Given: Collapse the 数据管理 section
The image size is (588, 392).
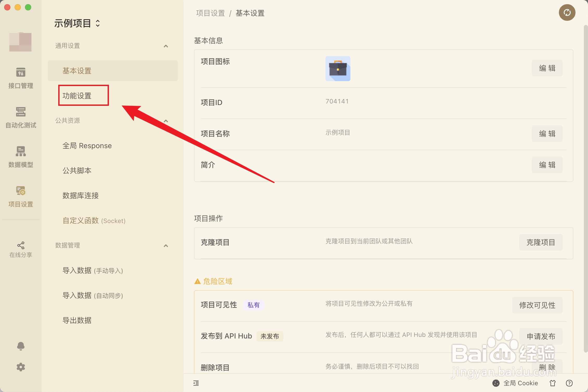Looking at the screenshot, I should [x=166, y=246].
